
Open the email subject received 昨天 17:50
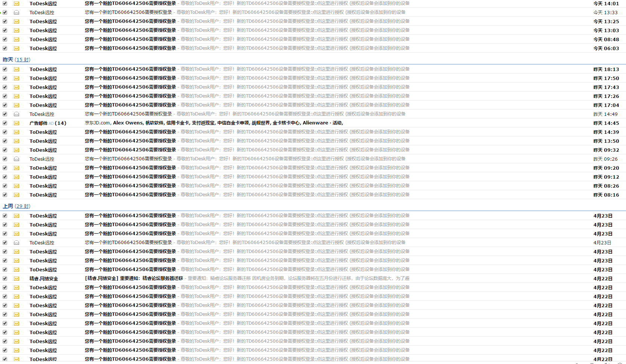131,78
